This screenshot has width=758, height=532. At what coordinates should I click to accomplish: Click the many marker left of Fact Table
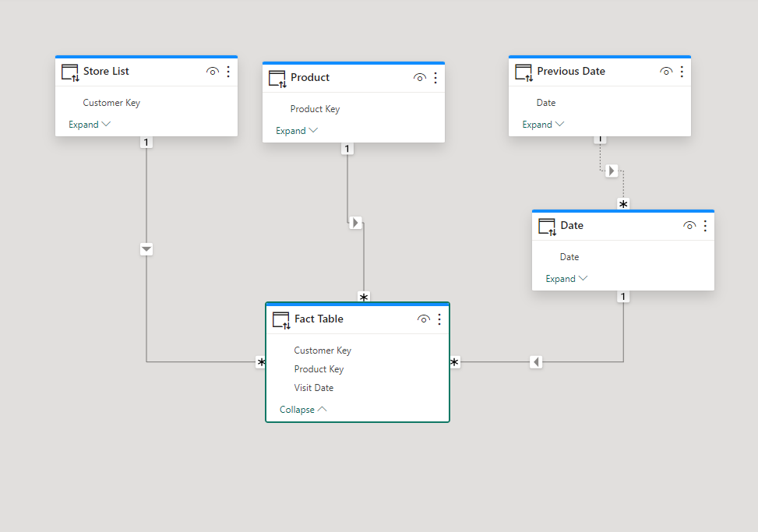click(261, 362)
